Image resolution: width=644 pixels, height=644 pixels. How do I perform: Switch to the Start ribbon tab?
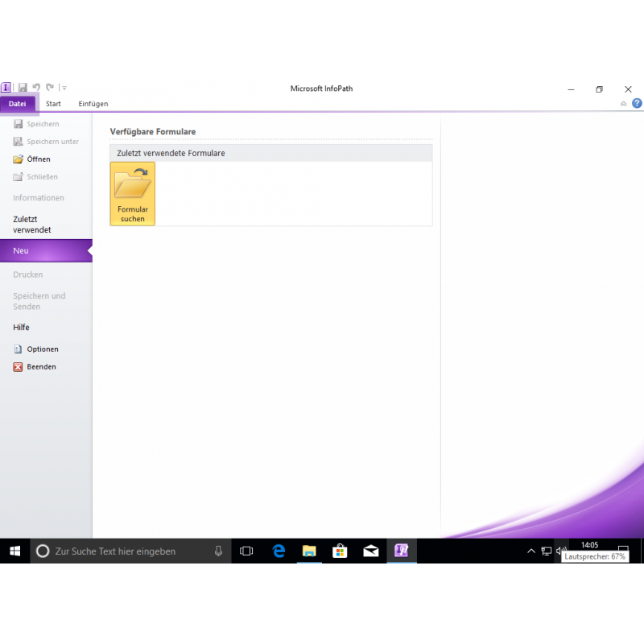tap(53, 104)
